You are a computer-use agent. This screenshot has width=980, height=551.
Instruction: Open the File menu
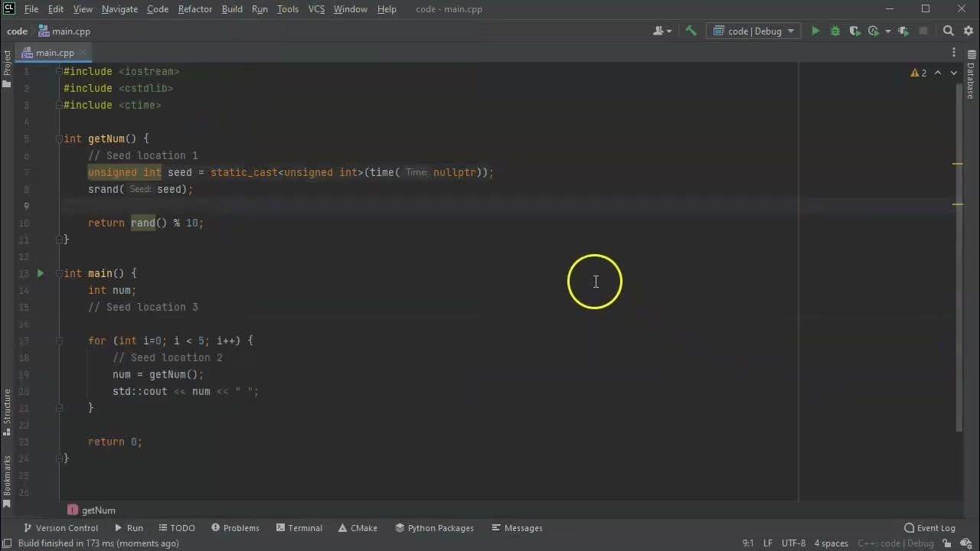point(31,9)
